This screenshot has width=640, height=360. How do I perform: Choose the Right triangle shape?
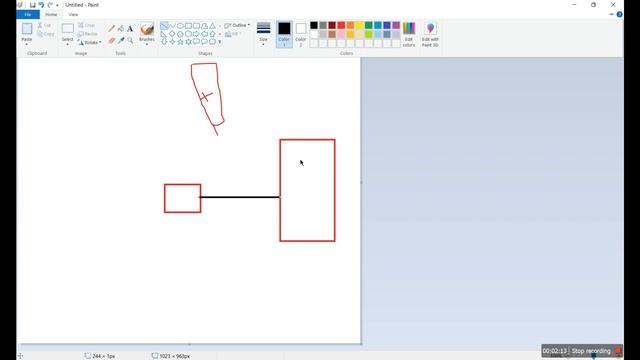click(x=164, y=34)
